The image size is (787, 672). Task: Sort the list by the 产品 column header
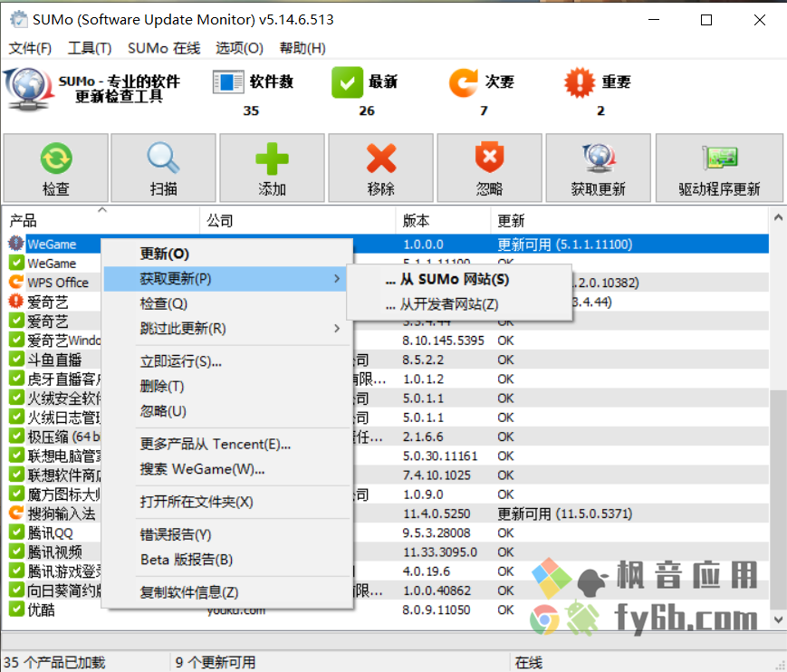pos(102,220)
